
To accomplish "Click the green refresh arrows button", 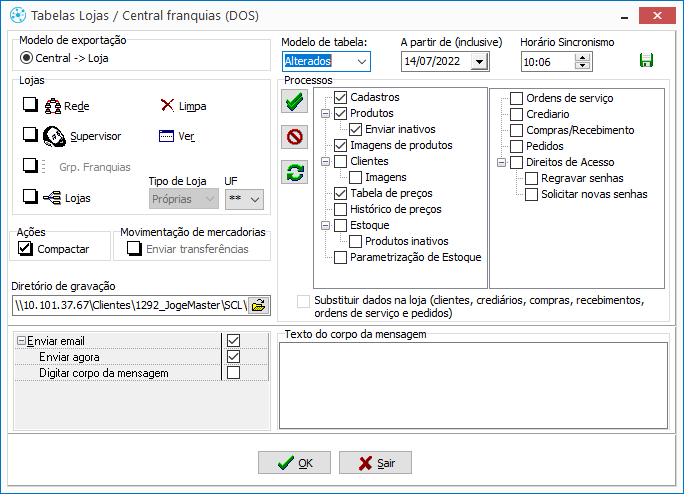I will pyautogui.click(x=294, y=172).
